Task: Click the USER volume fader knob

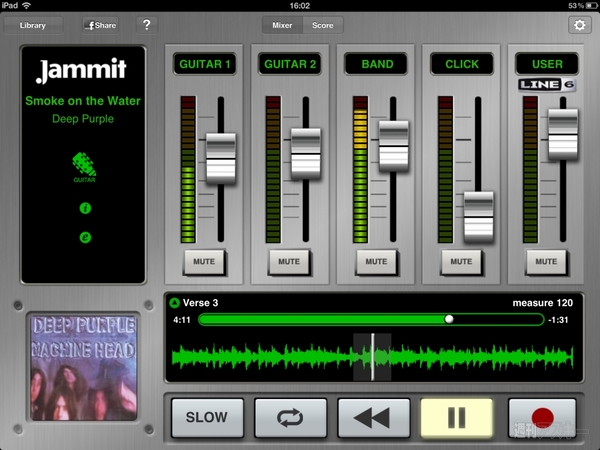Action: [563, 134]
